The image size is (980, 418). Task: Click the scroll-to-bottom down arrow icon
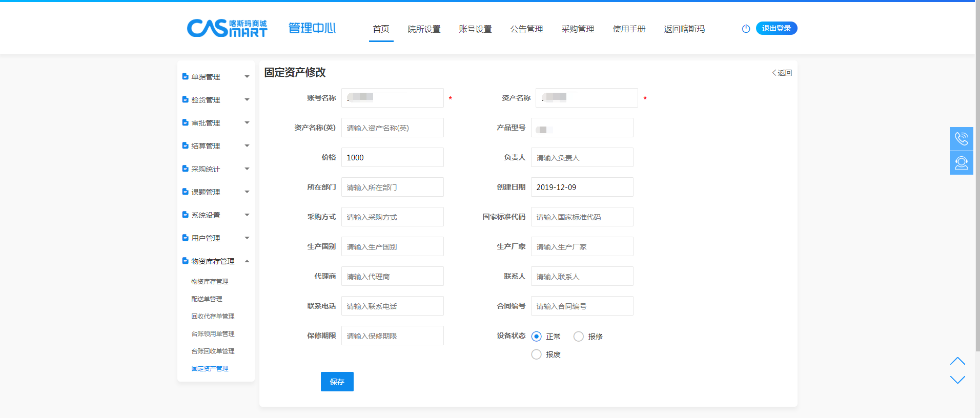[957, 380]
